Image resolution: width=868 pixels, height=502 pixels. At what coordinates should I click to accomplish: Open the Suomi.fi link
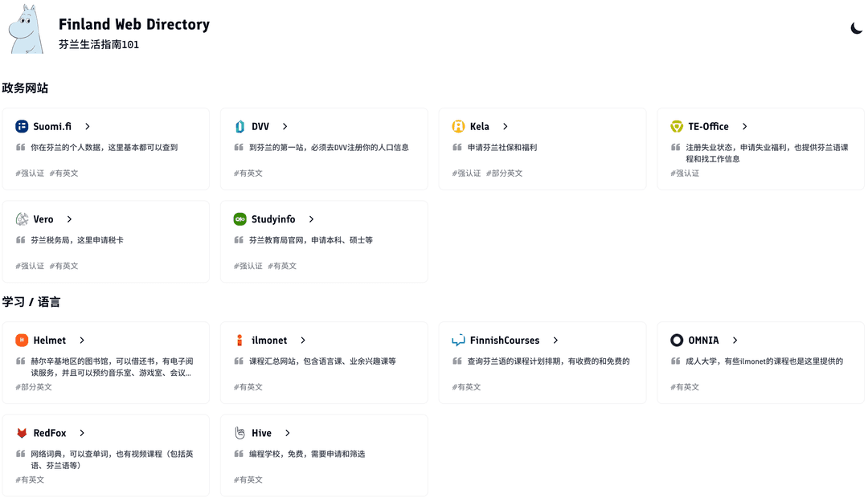pyautogui.click(x=52, y=126)
